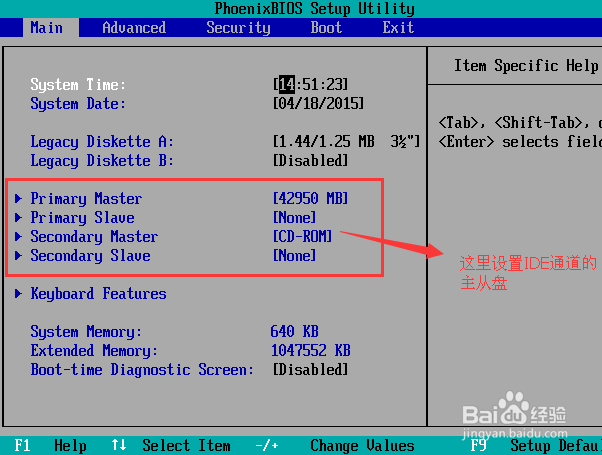Screen dimensions: 602x455
Task: Click the Boot-time Diagnostic Screen label
Action: [142, 370]
